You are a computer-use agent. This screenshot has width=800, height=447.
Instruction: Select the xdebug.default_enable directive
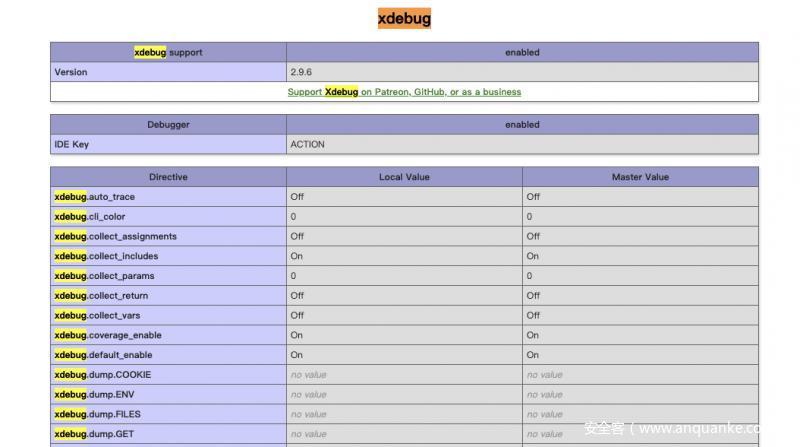(x=168, y=355)
